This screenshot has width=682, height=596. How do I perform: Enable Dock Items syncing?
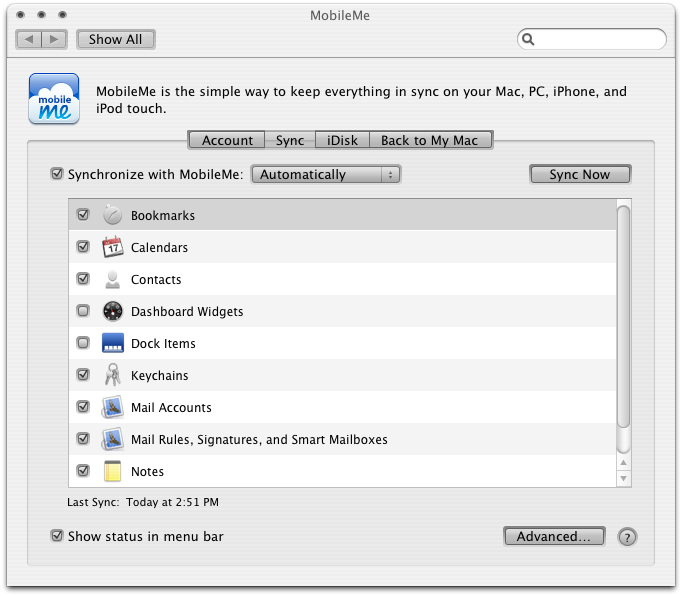[83, 343]
